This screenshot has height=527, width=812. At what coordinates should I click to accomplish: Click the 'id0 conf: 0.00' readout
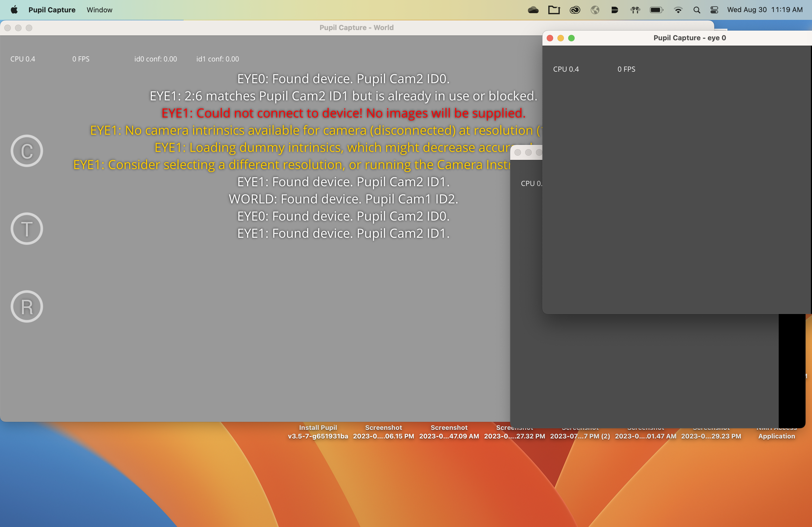coord(155,59)
